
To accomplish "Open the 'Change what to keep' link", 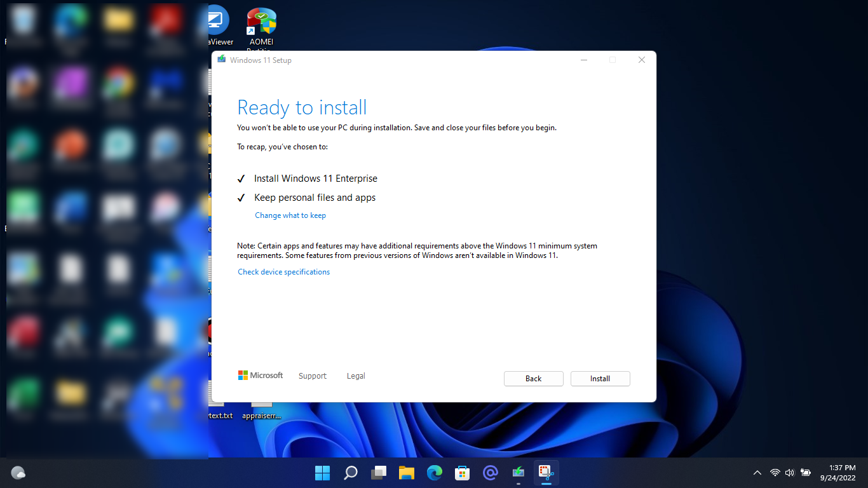I will [x=290, y=215].
